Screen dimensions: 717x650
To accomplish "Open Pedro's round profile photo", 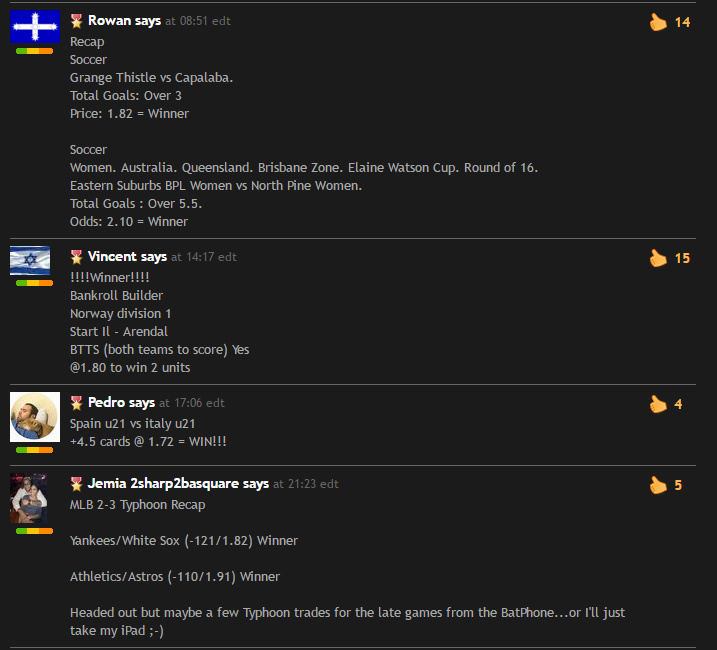I will point(35,417).
